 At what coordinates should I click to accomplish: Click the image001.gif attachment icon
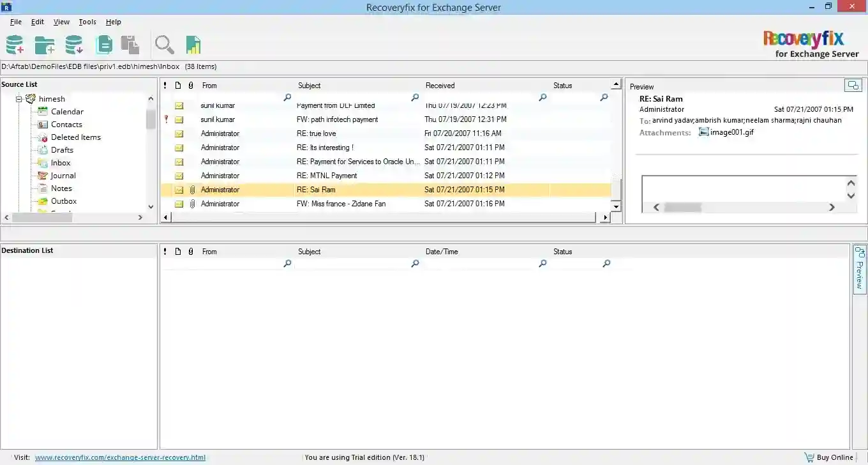tap(704, 132)
